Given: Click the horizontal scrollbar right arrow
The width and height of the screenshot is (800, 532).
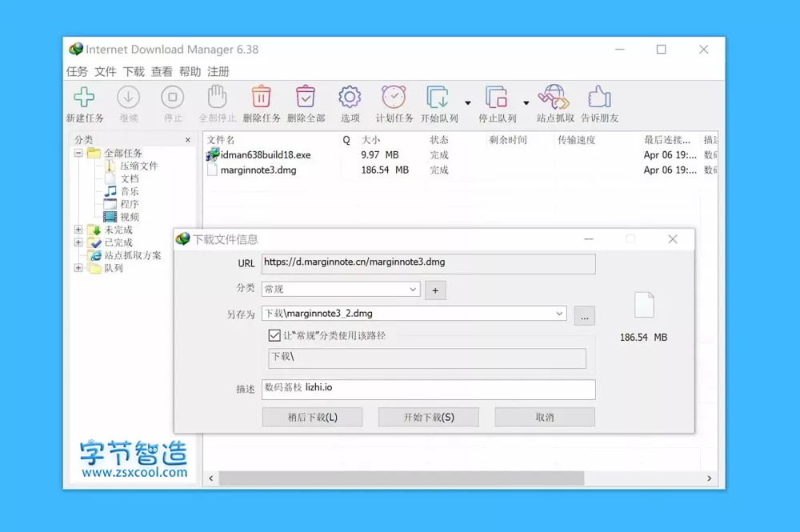Looking at the screenshot, I should tap(709, 478).
